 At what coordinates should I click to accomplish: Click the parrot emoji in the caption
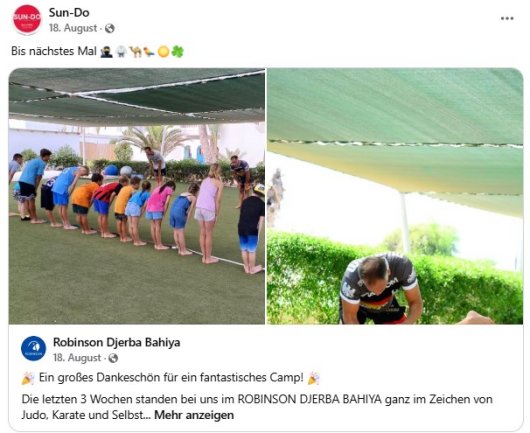(x=149, y=51)
